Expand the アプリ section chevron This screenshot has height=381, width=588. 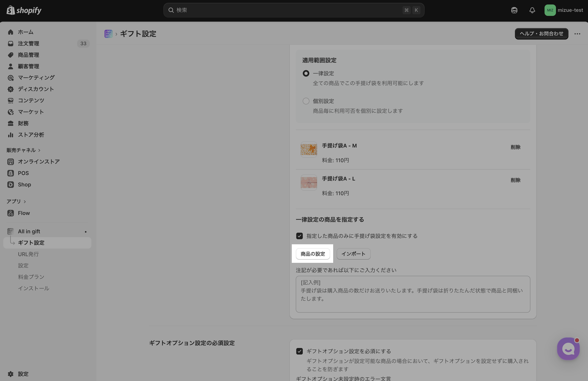25,201
